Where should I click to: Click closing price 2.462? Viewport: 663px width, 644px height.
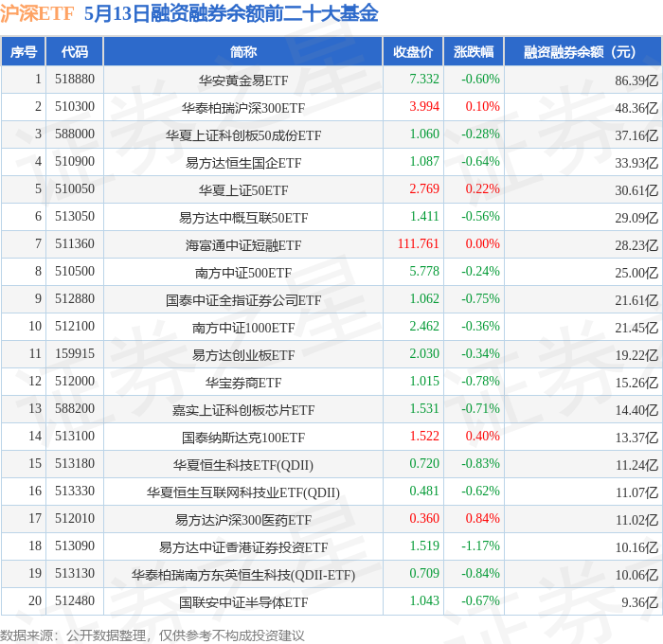pos(424,327)
